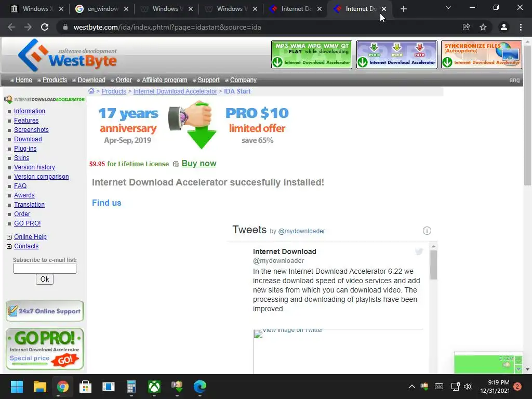532x399 pixels.
Task: Click the tweets widget scrollbar thumb
Action: [433, 265]
